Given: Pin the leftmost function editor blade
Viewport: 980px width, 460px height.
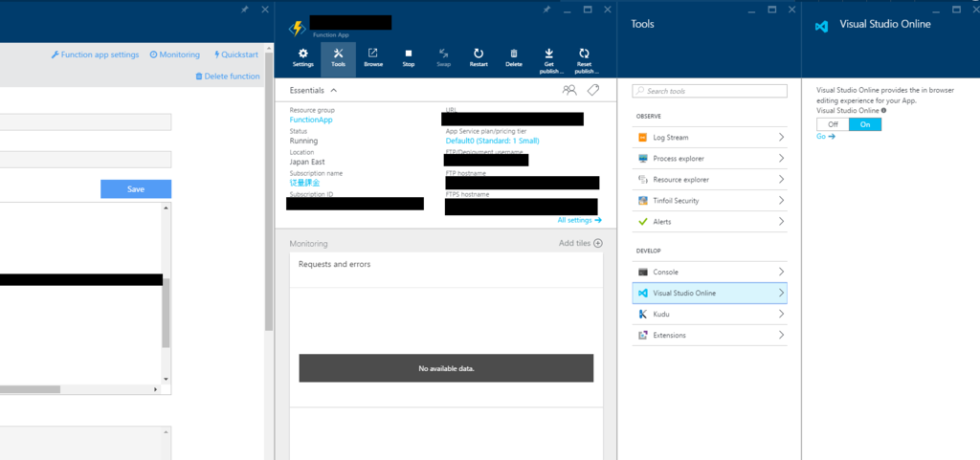Looking at the screenshot, I should [245, 10].
